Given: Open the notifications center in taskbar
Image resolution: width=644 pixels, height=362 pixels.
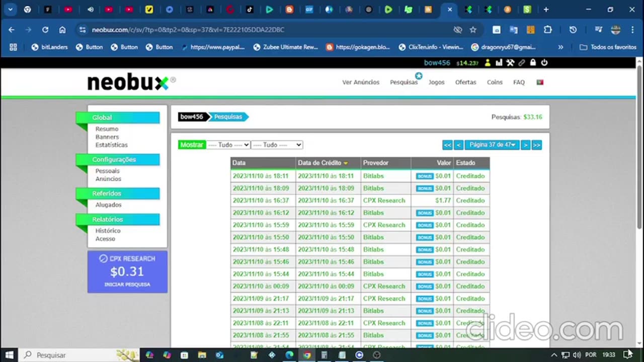Looking at the screenshot, I should click(627, 354).
